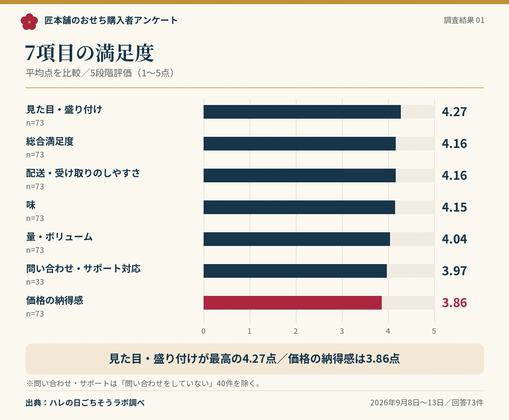Image resolution: width=509 pixels, height=420 pixels.
Task: Click the footnote ※問い合わせ・サポートは
Action: 144,383
